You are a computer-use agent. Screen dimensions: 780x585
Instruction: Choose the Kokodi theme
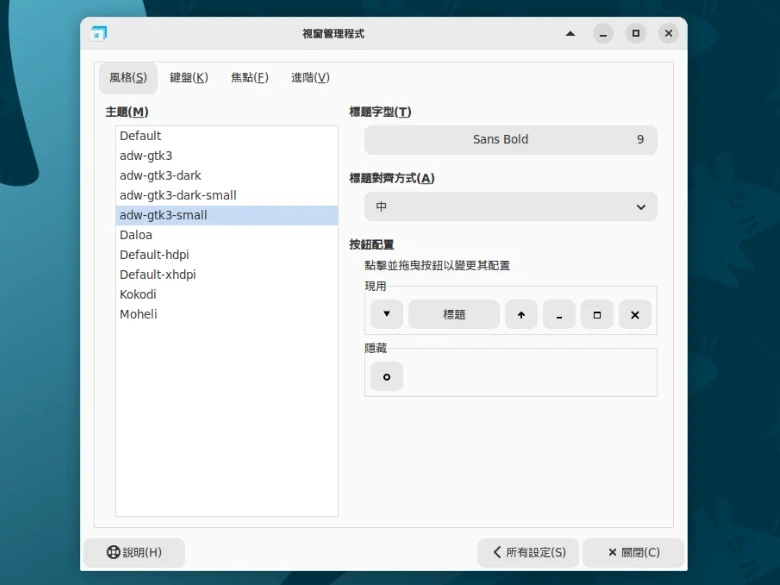pyautogui.click(x=138, y=295)
